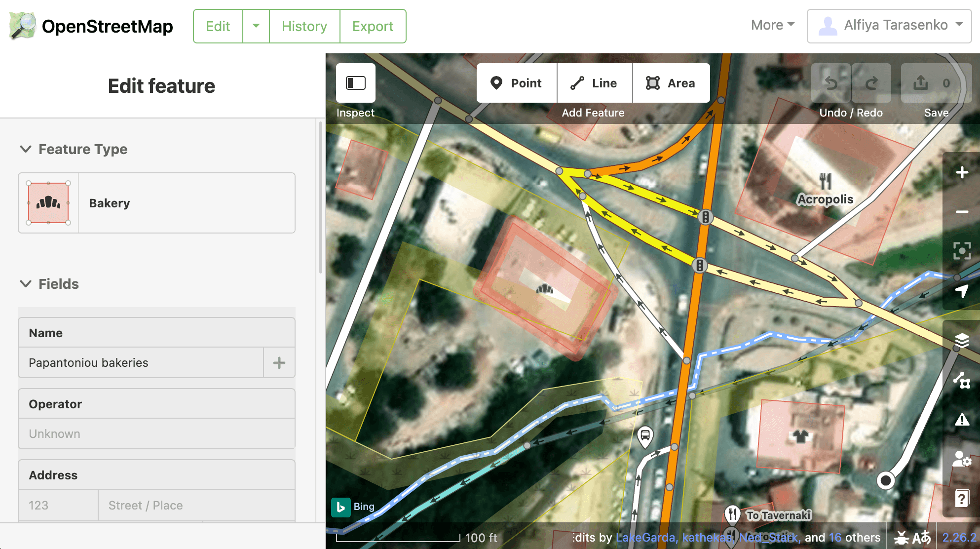Screen dimensions: 980x549
Task: Open the LakeGarda contributor link
Action: tap(645, 537)
